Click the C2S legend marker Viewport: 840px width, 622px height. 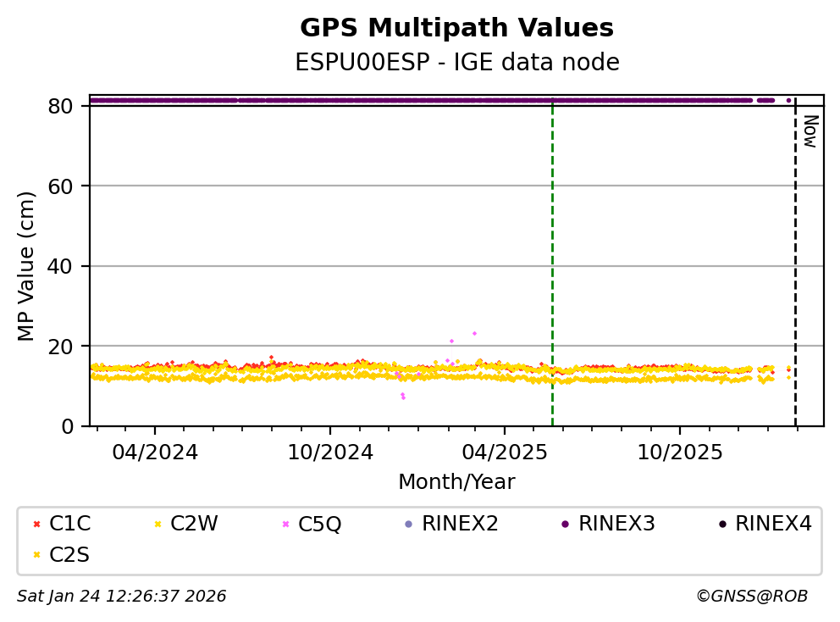tap(36, 555)
